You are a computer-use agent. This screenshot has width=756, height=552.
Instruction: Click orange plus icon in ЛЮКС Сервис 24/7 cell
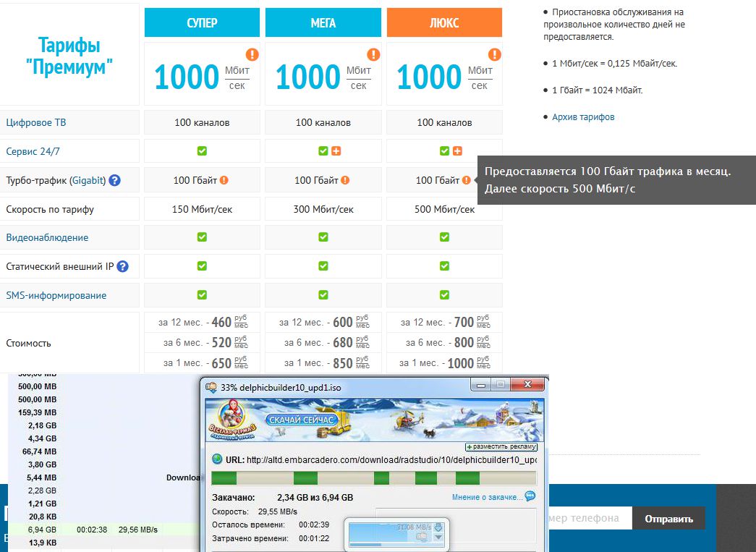pos(457,151)
